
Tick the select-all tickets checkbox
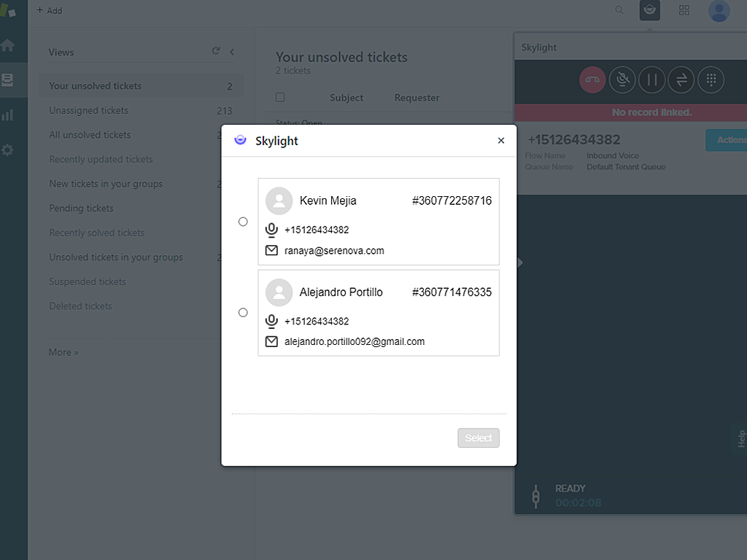[280, 97]
